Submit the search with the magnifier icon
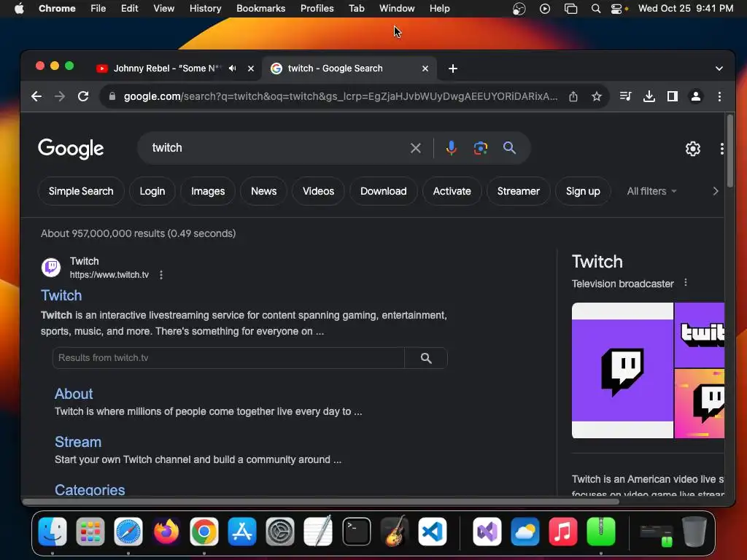This screenshot has width=747, height=560. click(x=509, y=147)
